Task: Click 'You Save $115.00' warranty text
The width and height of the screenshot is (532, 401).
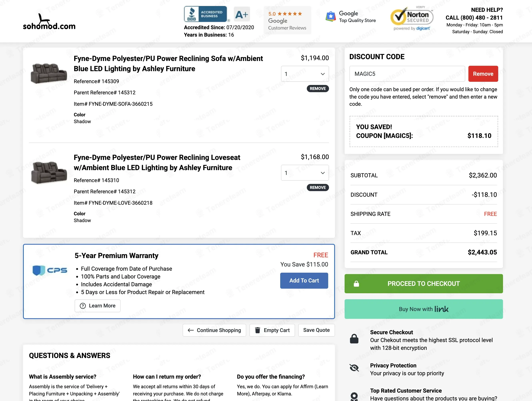Action: pos(304,264)
